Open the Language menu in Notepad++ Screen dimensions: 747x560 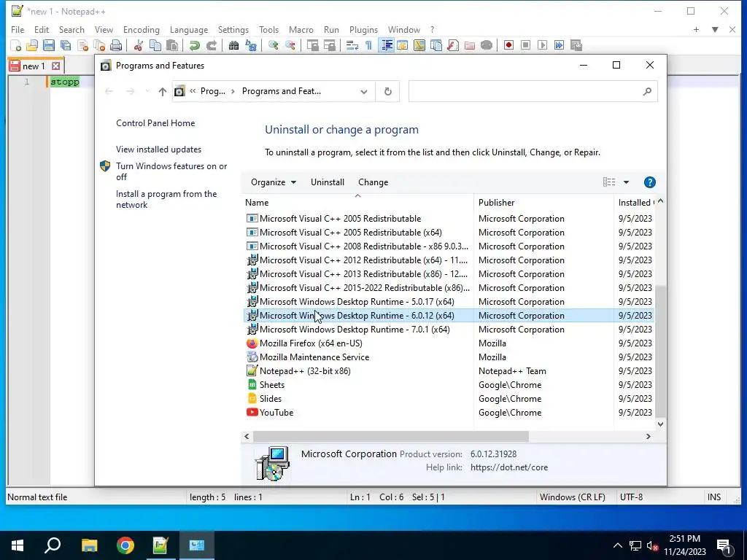click(189, 29)
